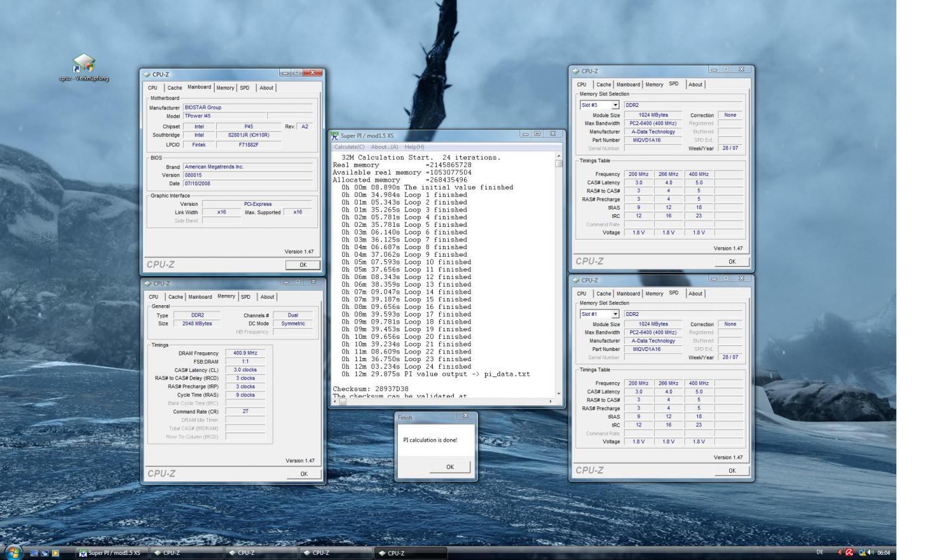Screen dimensions: 944x560
Task: Open the Help(H) menu in Super PI
Action: pos(414,147)
